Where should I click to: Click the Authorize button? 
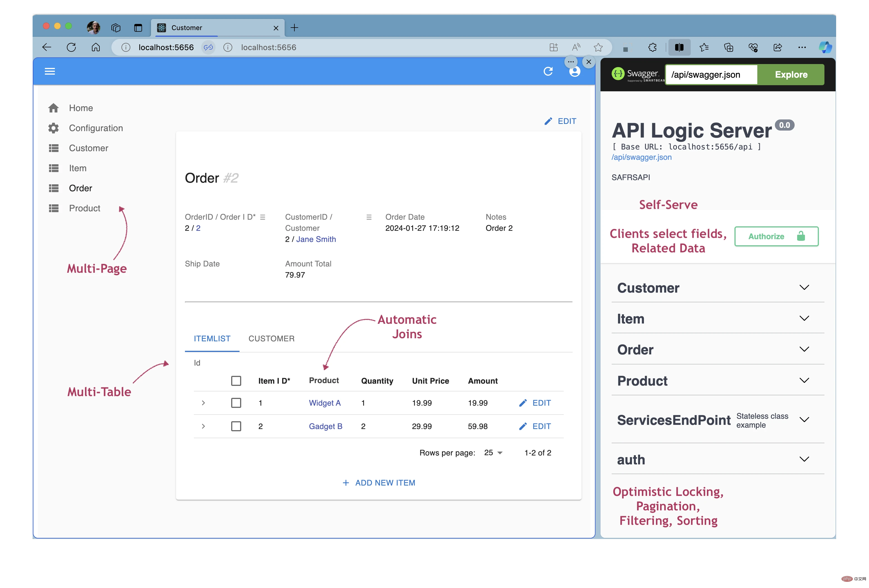pos(776,236)
